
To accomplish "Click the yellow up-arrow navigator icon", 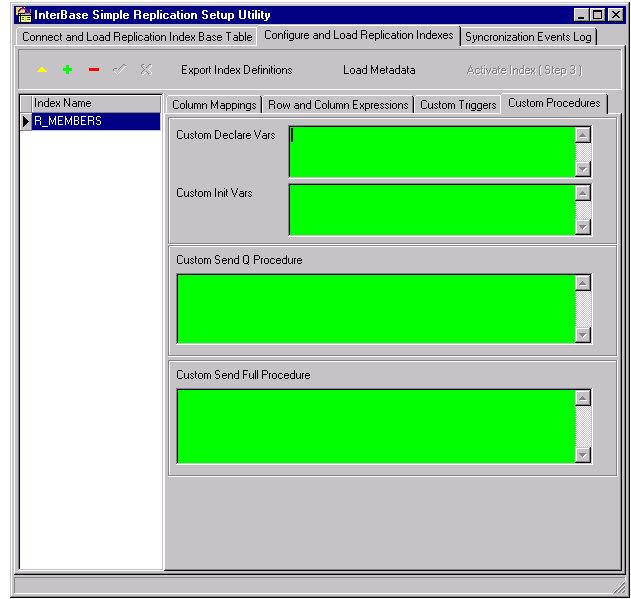I will pyautogui.click(x=42, y=70).
